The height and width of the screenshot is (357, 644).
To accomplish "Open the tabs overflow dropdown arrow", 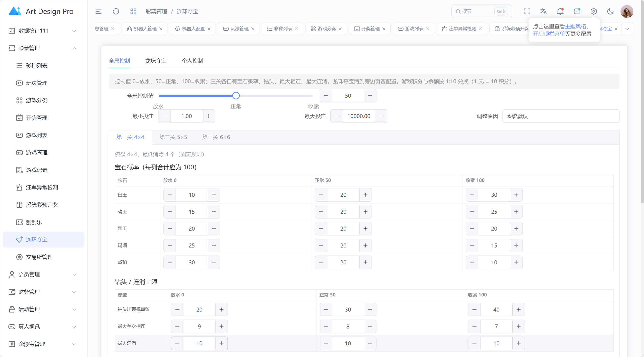I will tap(627, 29).
